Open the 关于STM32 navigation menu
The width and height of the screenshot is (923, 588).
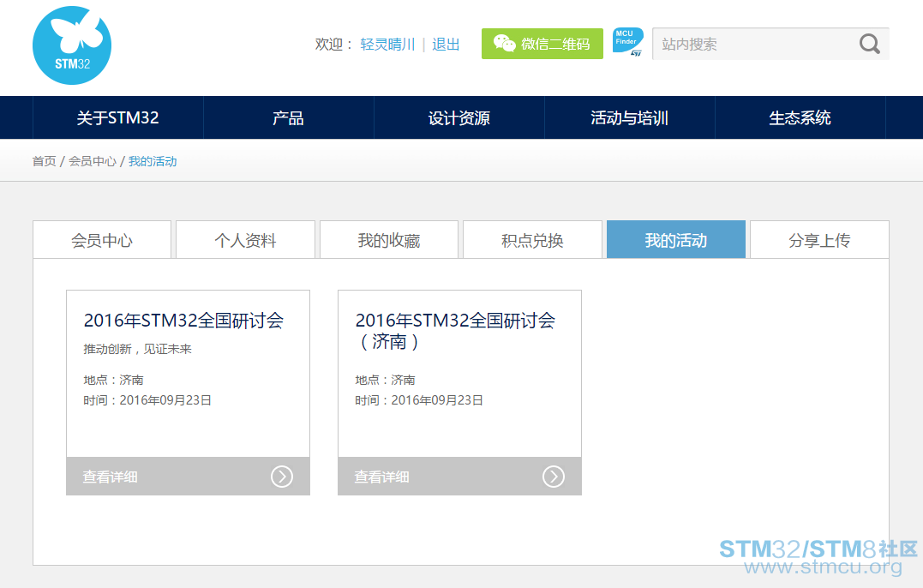(117, 117)
